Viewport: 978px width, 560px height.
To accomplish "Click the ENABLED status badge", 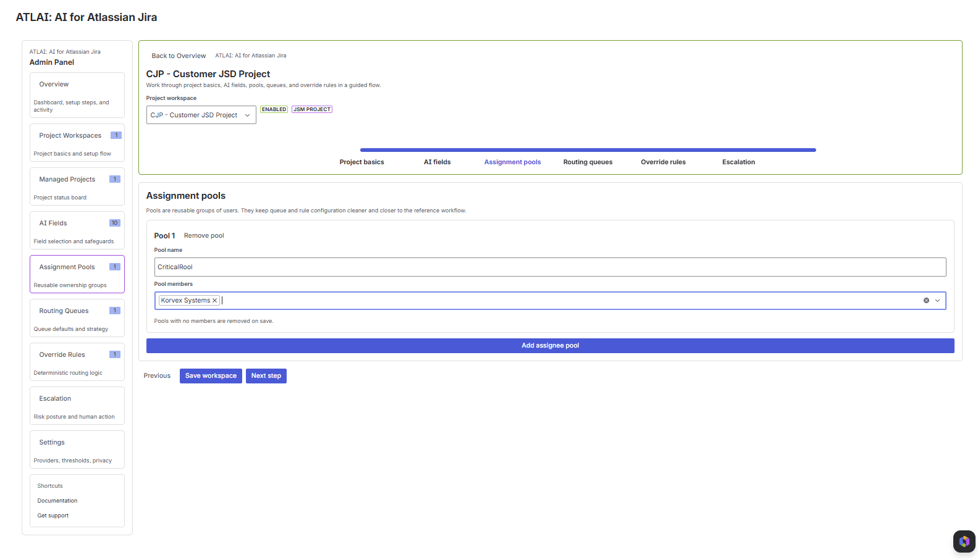I will coord(274,109).
